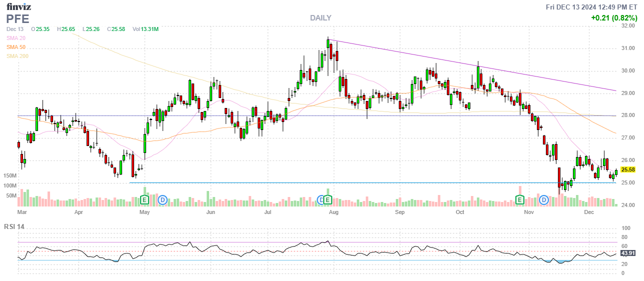Select the SMA 20 legend entry

16,38
